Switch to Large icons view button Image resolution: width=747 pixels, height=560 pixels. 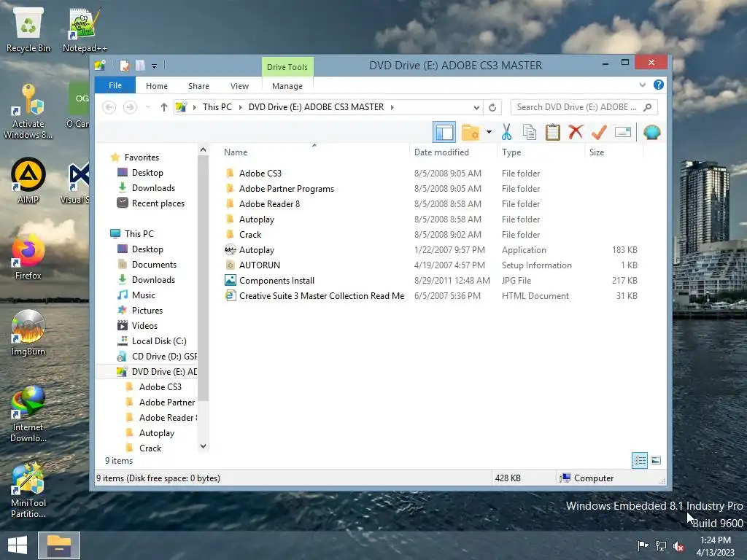[x=656, y=460]
